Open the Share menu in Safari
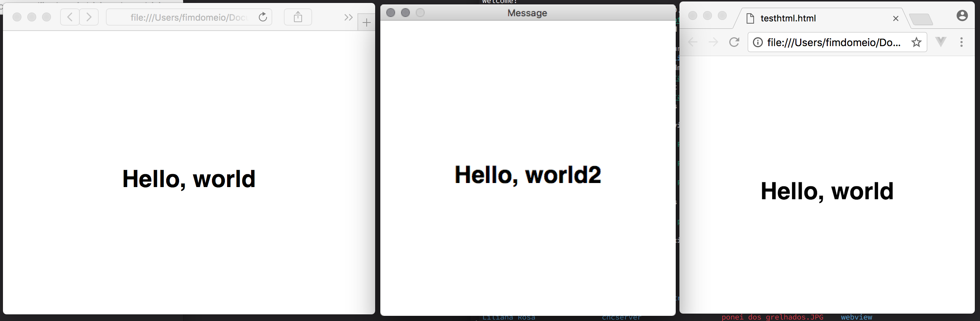This screenshot has height=321, width=980. 298,17
